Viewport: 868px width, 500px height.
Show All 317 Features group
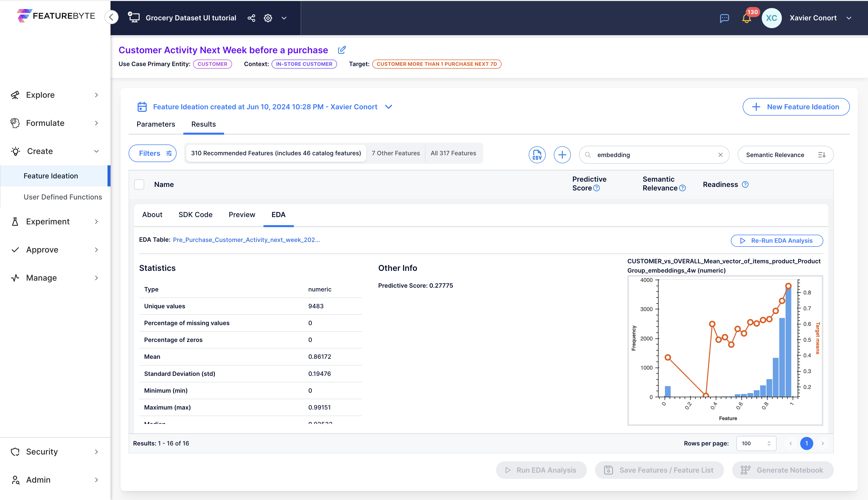(453, 153)
